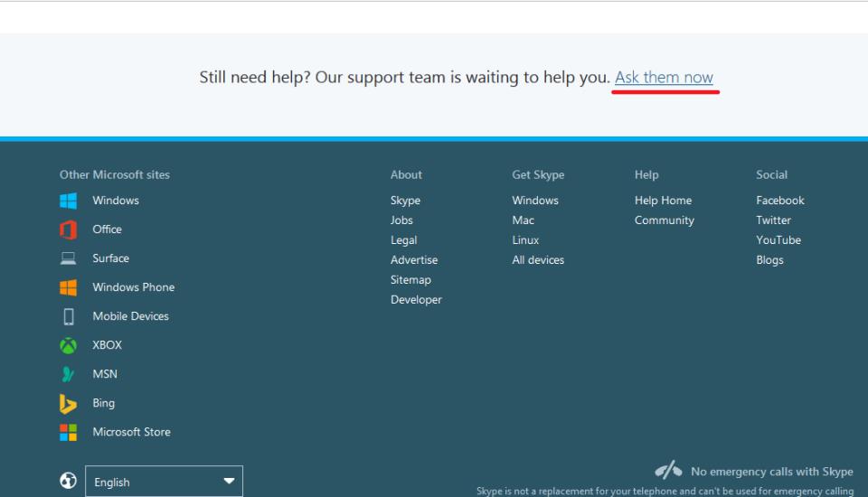Click the green XBOX icon

point(68,345)
